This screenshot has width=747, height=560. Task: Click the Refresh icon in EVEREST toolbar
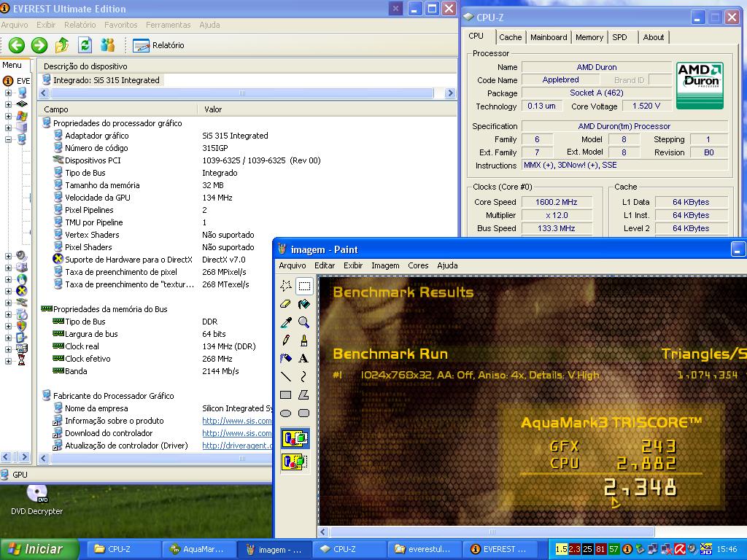point(85,45)
